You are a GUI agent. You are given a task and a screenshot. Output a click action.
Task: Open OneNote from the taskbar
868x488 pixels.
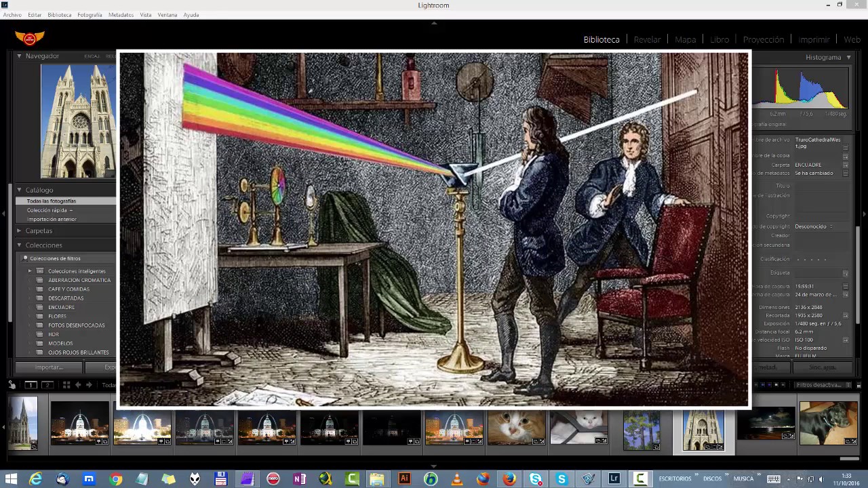pos(300,479)
